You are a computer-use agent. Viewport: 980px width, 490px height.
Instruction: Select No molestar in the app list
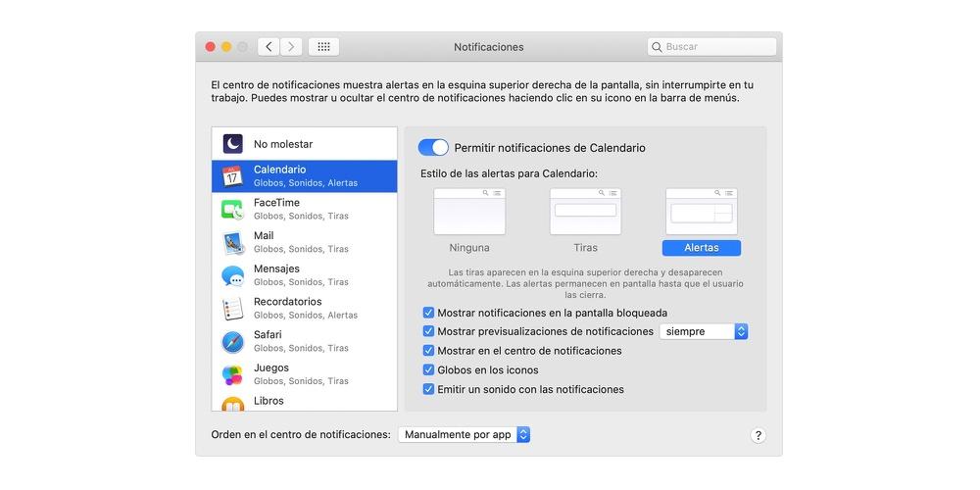point(305,144)
